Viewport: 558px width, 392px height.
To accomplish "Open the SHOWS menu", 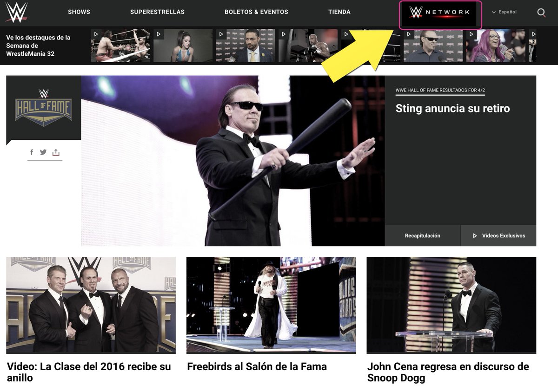I will 79,12.
